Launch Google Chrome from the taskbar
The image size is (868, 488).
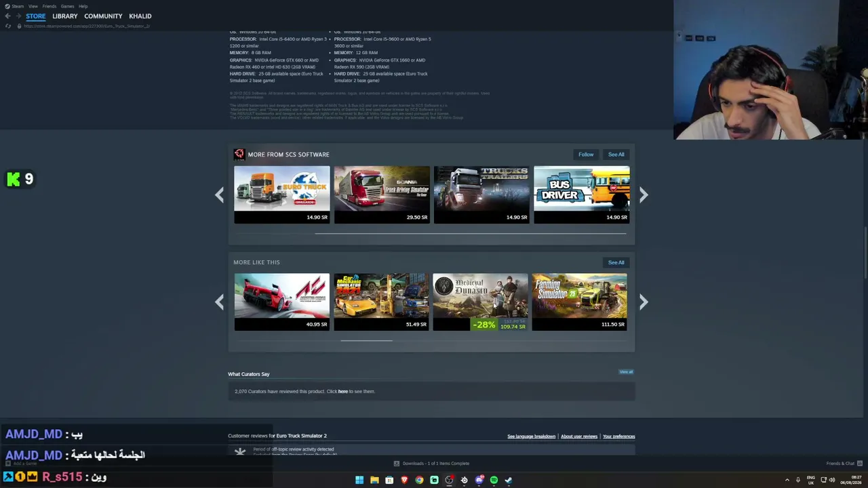419,480
